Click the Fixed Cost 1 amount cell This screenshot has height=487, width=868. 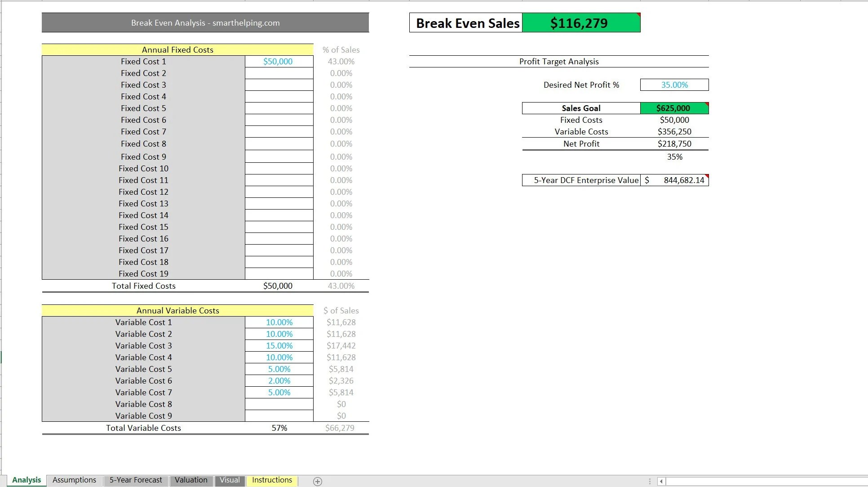[279, 61]
